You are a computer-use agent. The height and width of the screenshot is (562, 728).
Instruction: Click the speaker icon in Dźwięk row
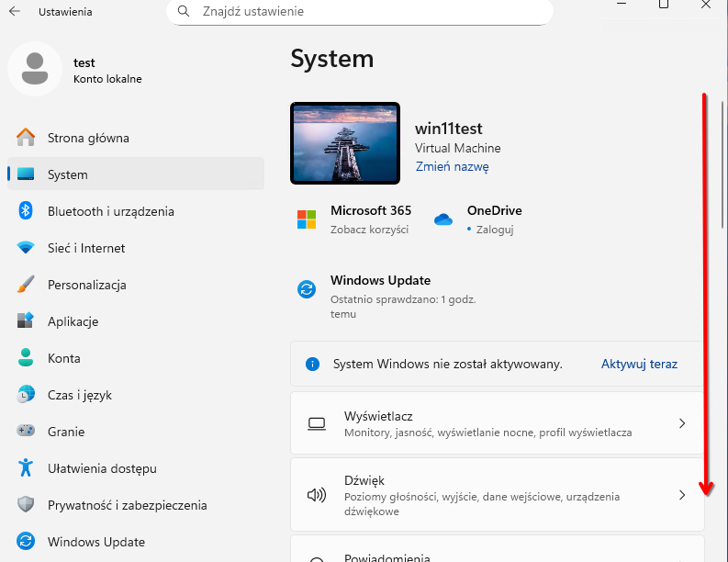coord(317,495)
